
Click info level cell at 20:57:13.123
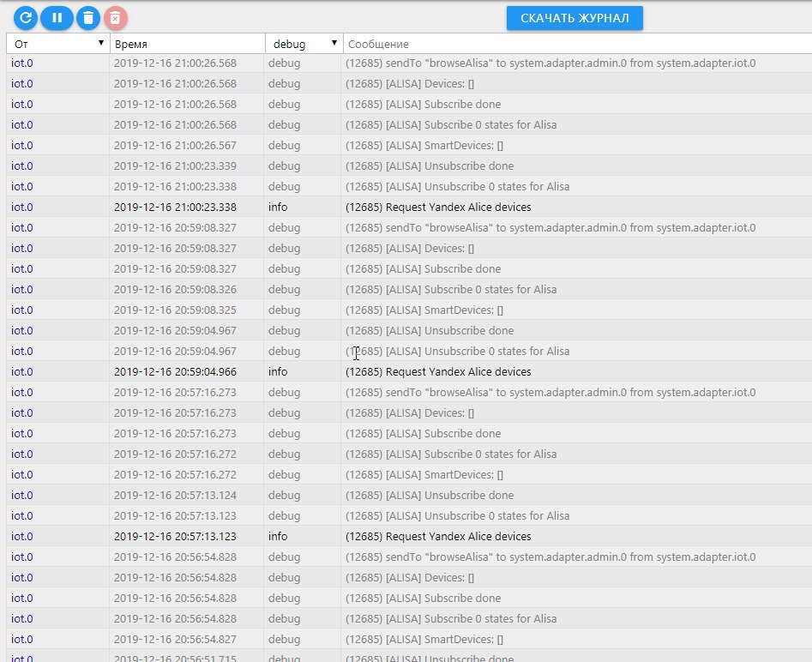[x=278, y=537]
